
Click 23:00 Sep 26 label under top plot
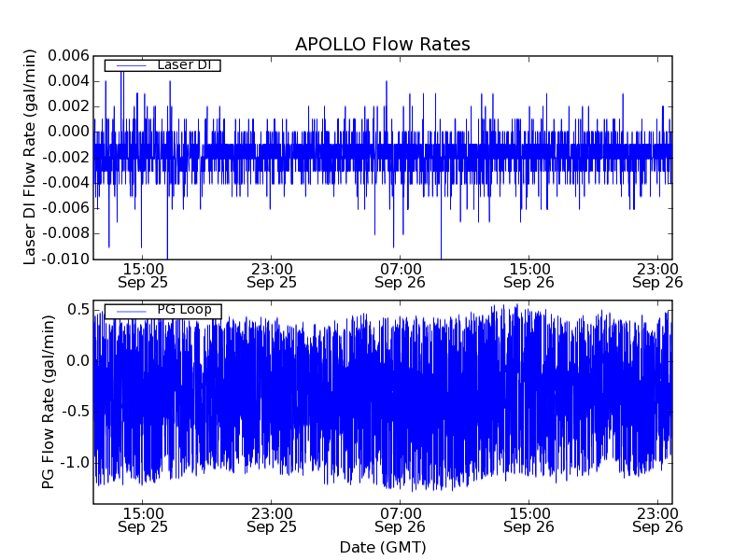tap(657, 276)
